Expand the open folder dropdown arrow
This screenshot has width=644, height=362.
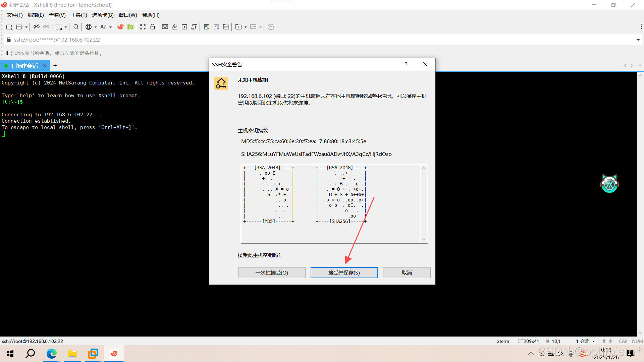click(x=26, y=27)
